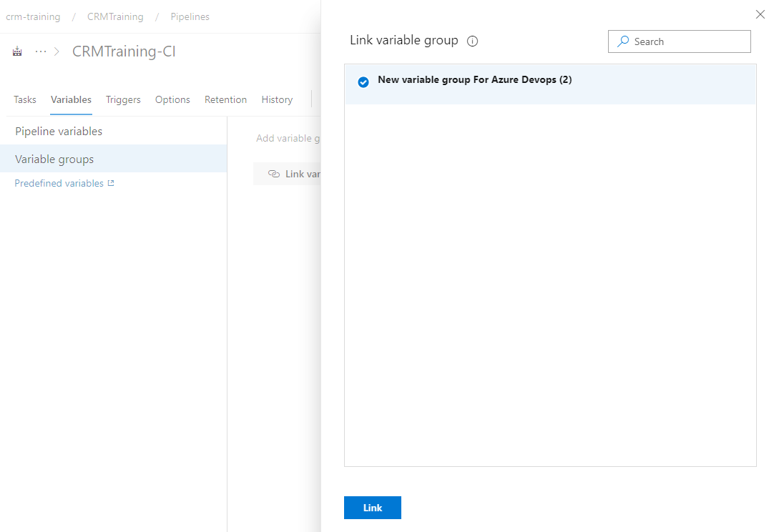The width and height of the screenshot is (779, 532).
Task: Open the Predefined variables link
Action: click(x=59, y=183)
